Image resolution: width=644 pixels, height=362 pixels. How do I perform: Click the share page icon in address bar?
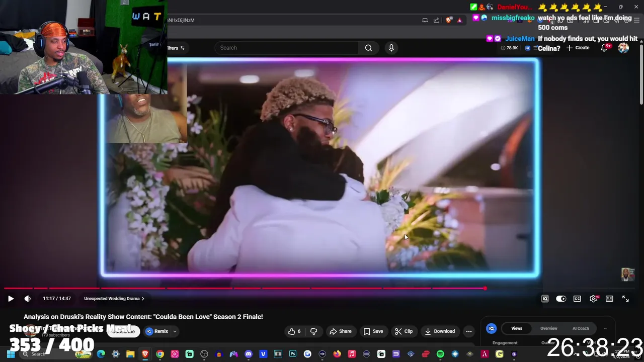click(x=436, y=20)
